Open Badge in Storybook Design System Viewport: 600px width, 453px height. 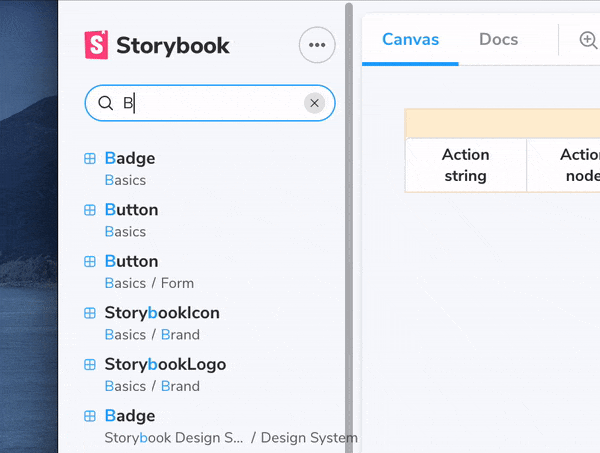pyautogui.click(x=130, y=416)
